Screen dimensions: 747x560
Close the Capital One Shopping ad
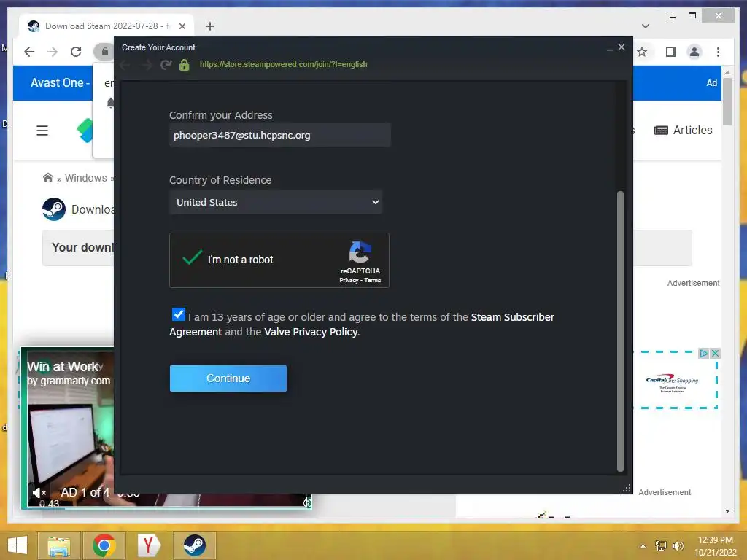pos(715,354)
